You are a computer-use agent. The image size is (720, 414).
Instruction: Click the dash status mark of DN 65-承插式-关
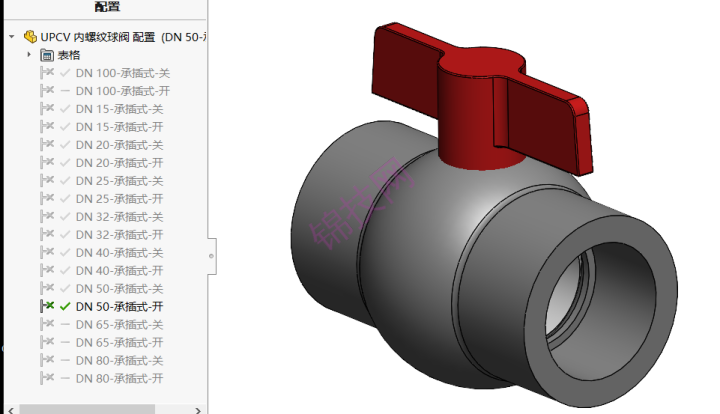point(65,324)
